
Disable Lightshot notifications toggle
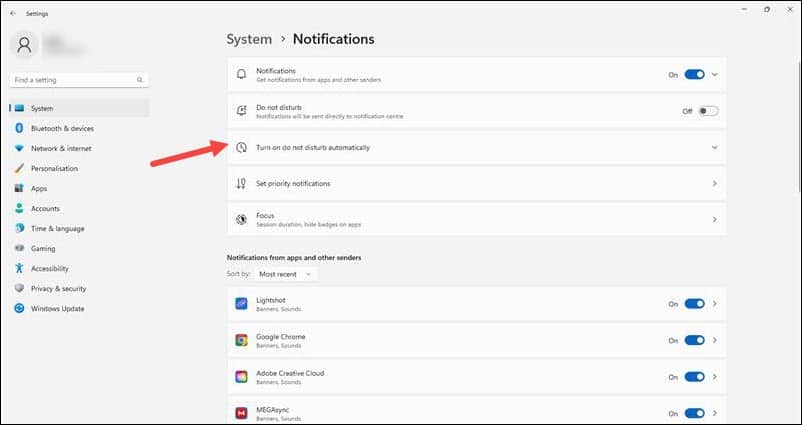tap(695, 304)
